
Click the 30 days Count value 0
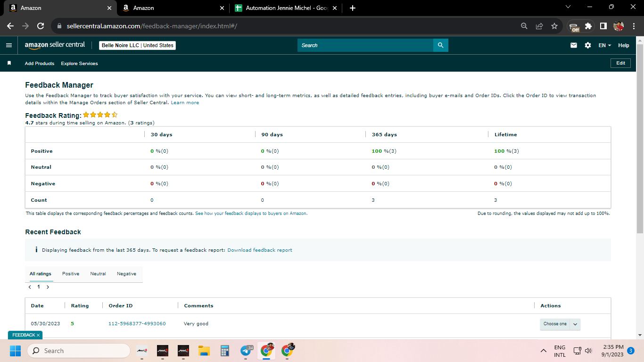click(152, 200)
